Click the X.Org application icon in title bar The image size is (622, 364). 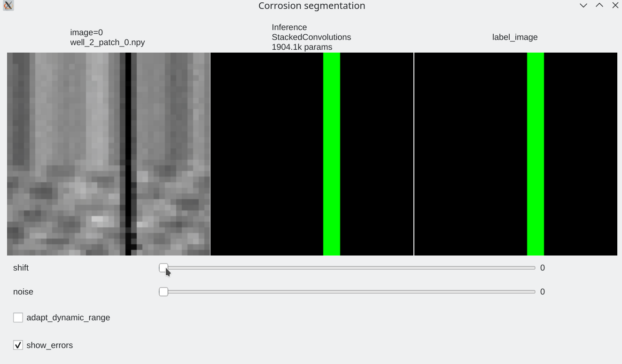click(x=8, y=5)
